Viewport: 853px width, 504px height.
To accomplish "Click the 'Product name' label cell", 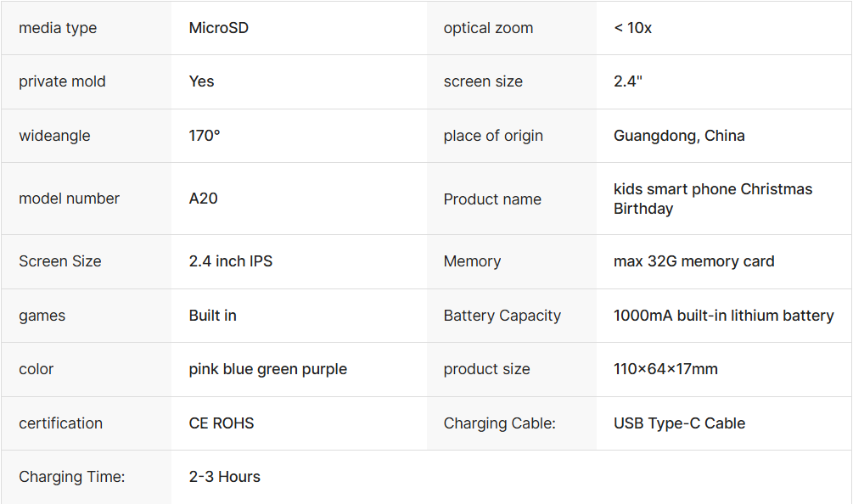I will click(x=492, y=199).
